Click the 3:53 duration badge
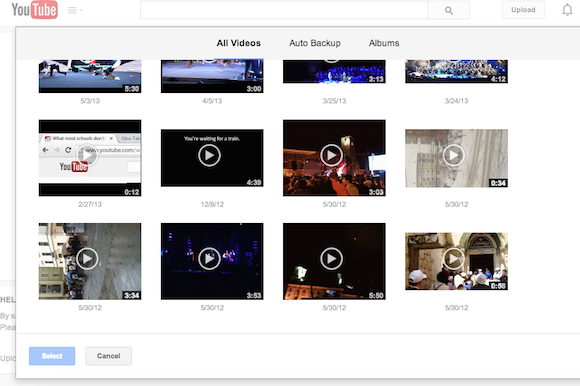580x386 pixels. 254,295
